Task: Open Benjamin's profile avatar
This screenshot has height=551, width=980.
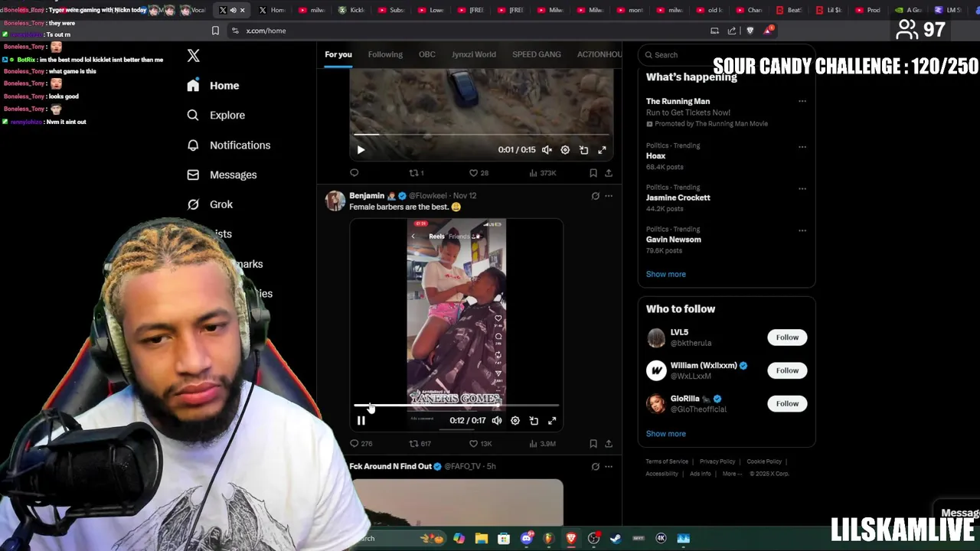Action: (335, 201)
